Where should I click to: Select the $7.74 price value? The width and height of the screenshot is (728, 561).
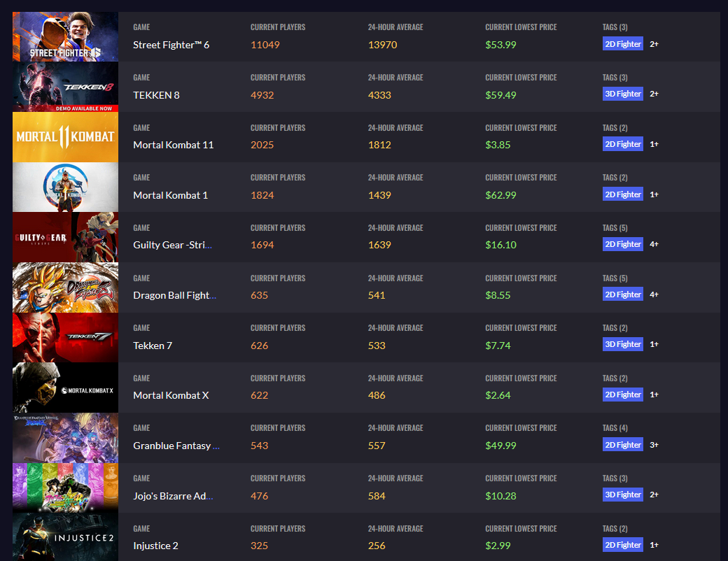point(498,346)
